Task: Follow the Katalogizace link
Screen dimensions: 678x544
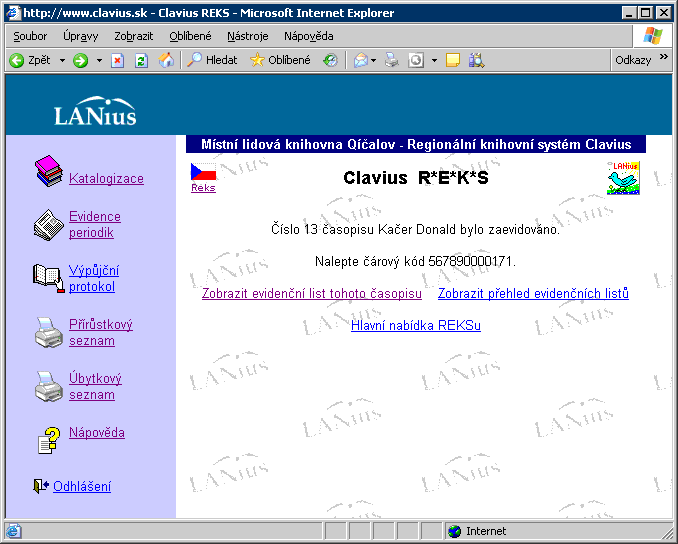Action: click(x=106, y=179)
